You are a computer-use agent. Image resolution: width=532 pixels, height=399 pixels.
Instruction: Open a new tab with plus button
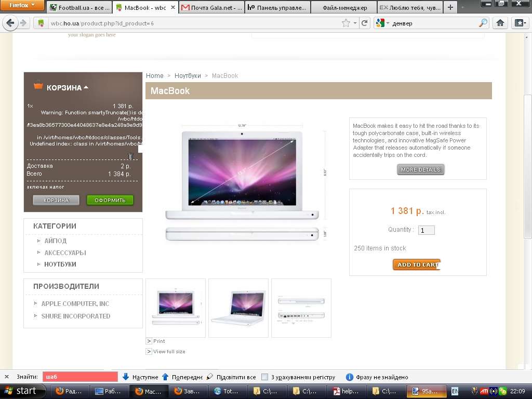pos(450,7)
